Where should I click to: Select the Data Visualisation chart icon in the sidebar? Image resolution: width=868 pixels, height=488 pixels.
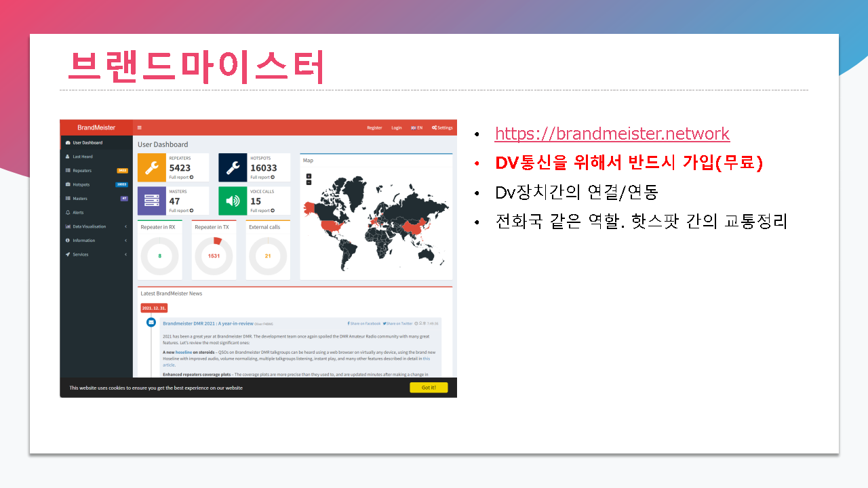[67, 226]
